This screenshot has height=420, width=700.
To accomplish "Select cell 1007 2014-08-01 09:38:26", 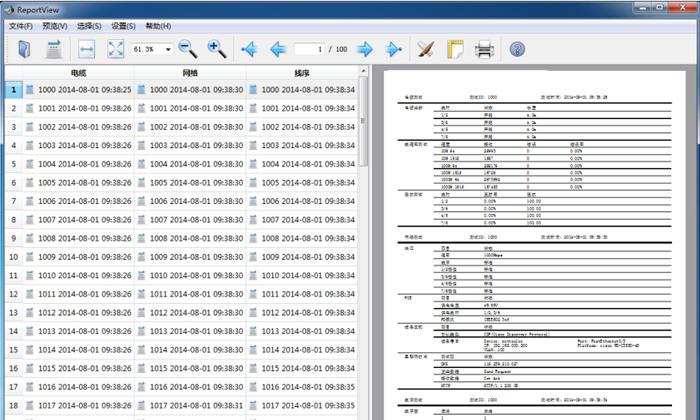I will [x=78, y=220].
